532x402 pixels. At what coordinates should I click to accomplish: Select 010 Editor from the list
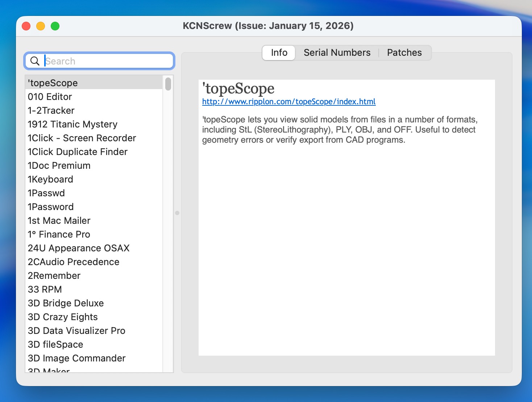50,97
